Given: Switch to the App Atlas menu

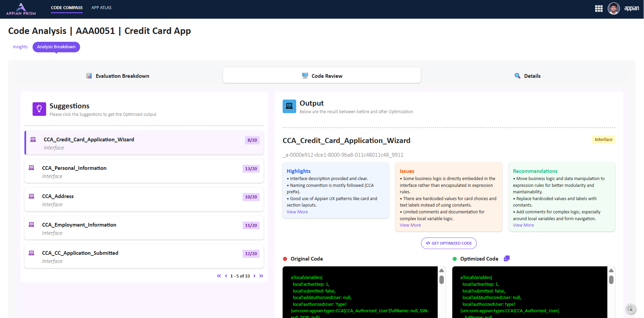Looking at the screenshot, I should click(x=101, y=8).
